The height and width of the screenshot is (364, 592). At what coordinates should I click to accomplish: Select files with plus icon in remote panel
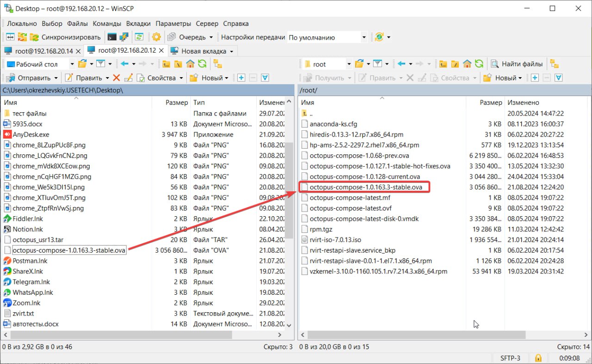535,78
